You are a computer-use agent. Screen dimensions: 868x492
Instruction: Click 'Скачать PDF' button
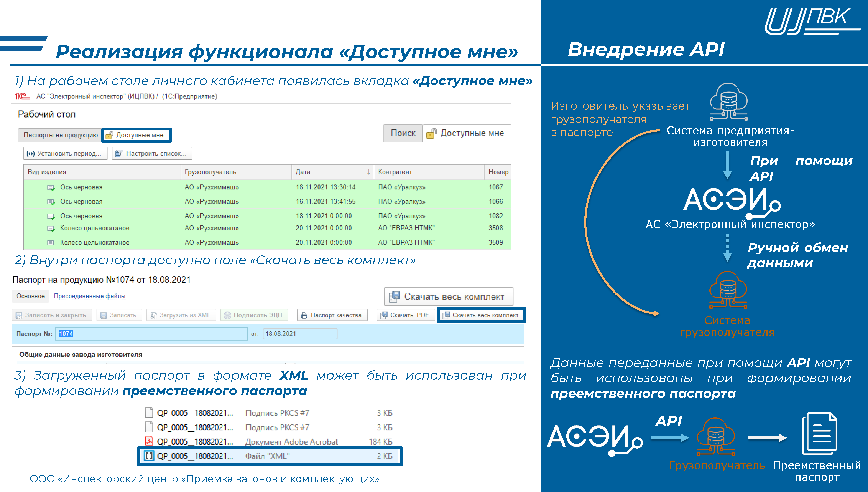pyautogui.click(x=406, y=315)
